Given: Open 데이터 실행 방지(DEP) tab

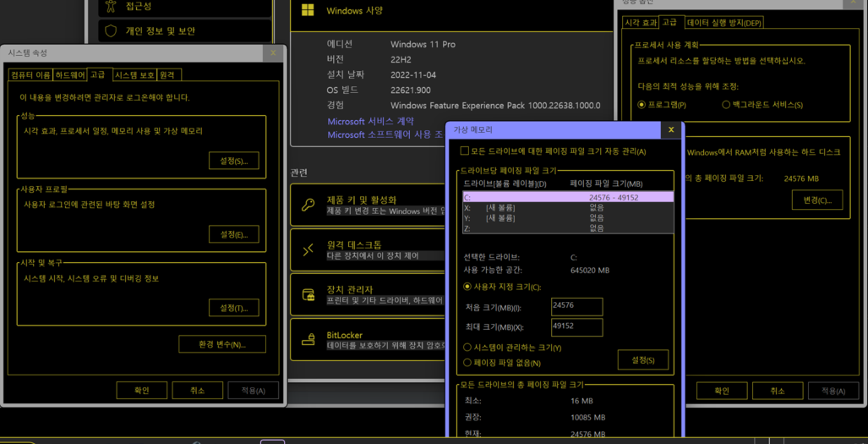Looking at the screenshot, I should coord(724,23).
